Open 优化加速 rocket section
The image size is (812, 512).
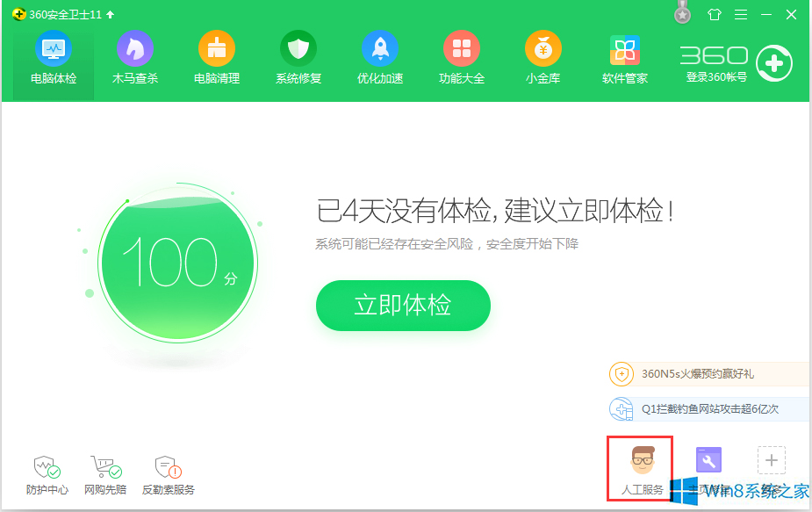379,58
